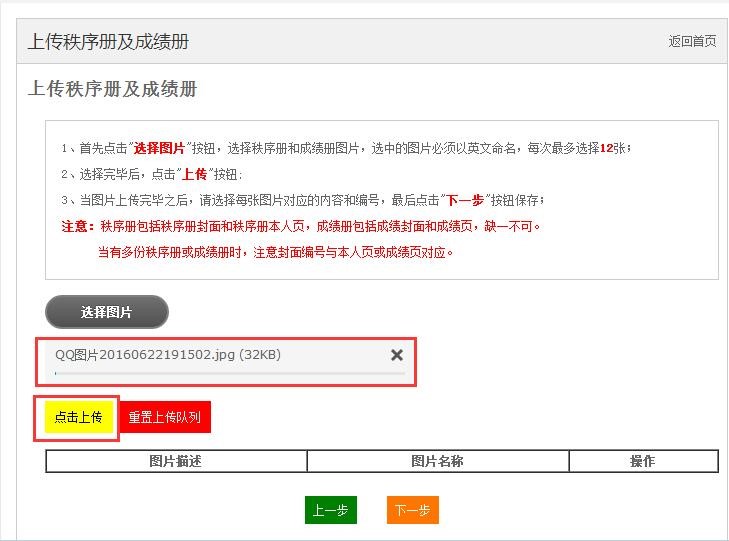Go back with the green 上一步 button
Viewport: 729px width, 541px height.
pyautogui.click(x=330, y=510)
